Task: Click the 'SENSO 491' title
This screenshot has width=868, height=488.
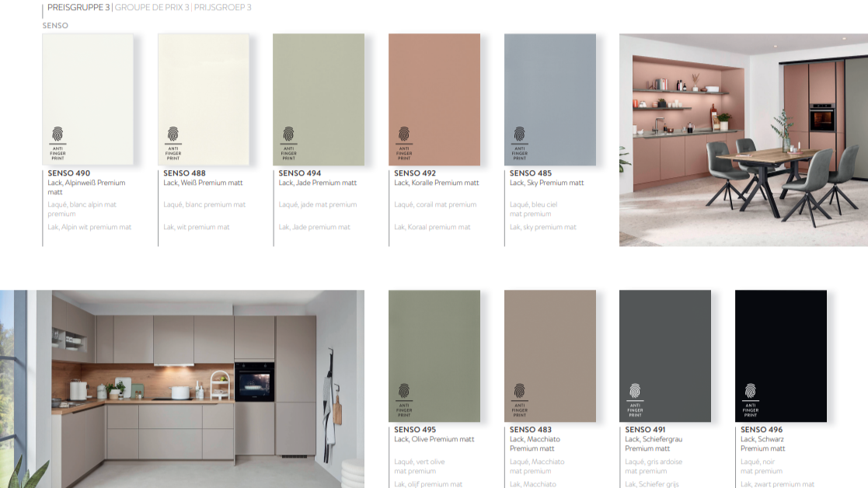Action: [x=646, y=430]
